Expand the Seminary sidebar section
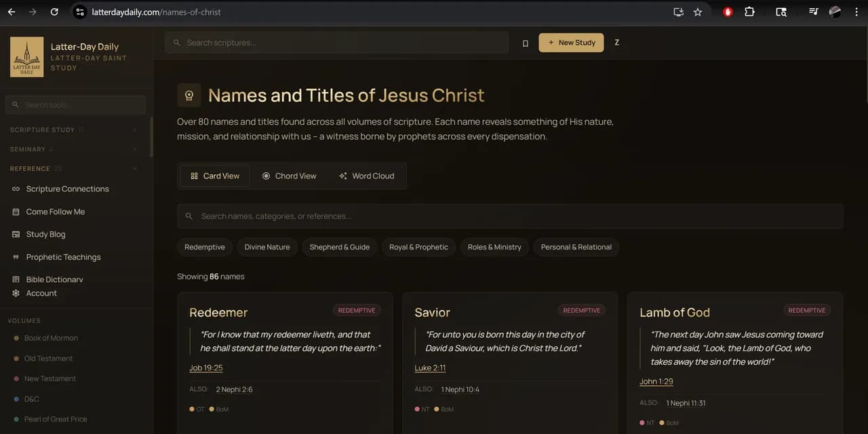 point(73,149)
